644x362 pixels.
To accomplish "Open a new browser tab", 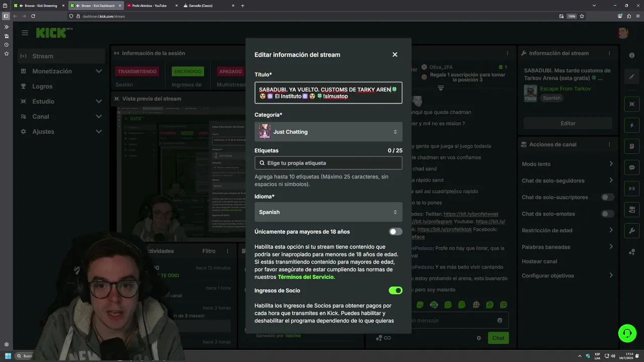I will (243, 6).
